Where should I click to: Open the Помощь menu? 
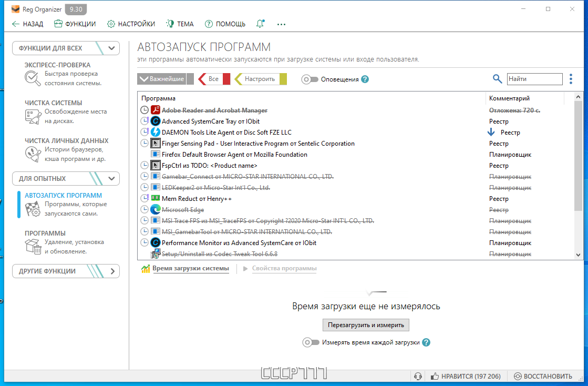[225, 24]
